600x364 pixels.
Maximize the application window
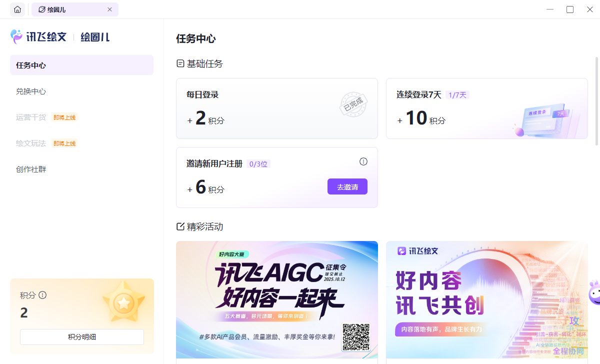pos(570,9)
